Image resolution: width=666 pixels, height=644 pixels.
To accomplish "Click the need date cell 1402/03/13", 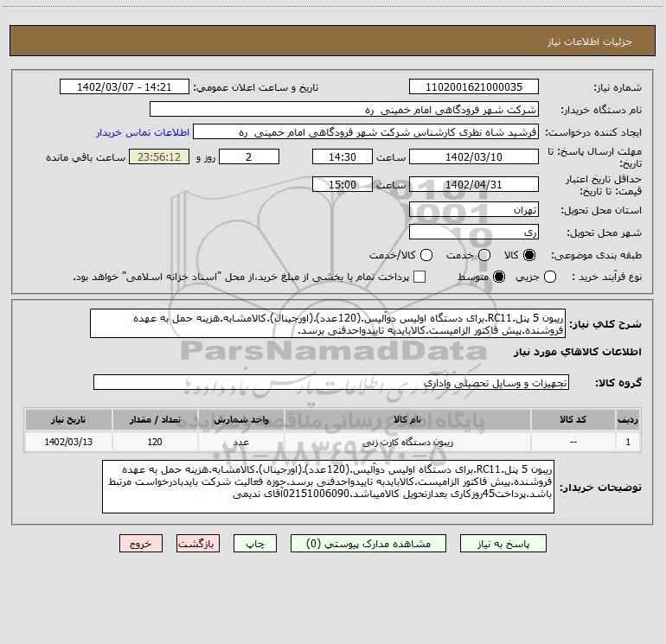I will pyautogui.click(x=68, y=442).
